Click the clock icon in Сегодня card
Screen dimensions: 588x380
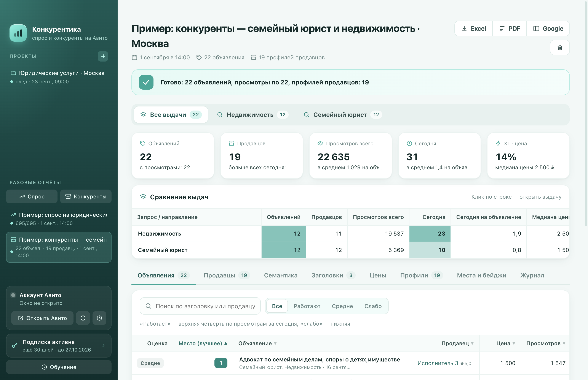click(x=409, y=143)
